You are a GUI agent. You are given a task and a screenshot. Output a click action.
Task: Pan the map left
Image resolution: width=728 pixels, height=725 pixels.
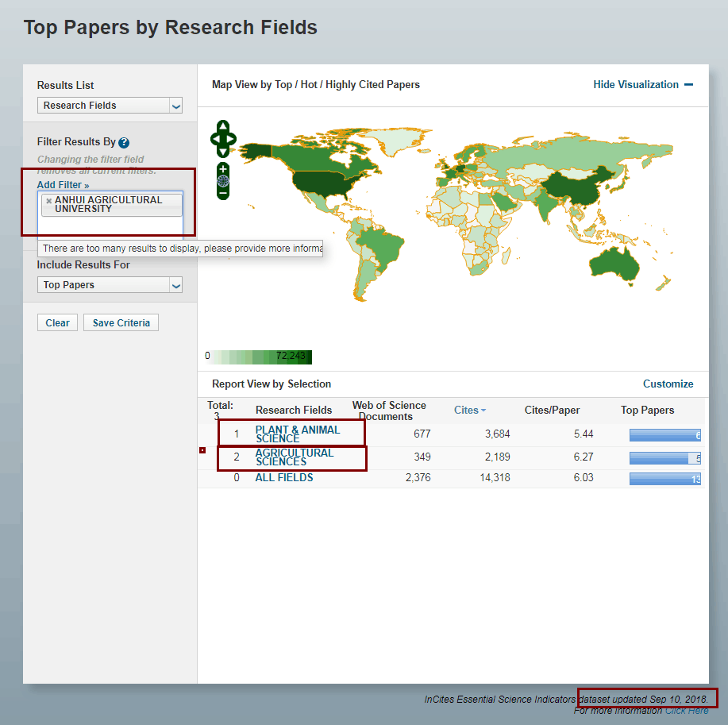coord(214,139)
